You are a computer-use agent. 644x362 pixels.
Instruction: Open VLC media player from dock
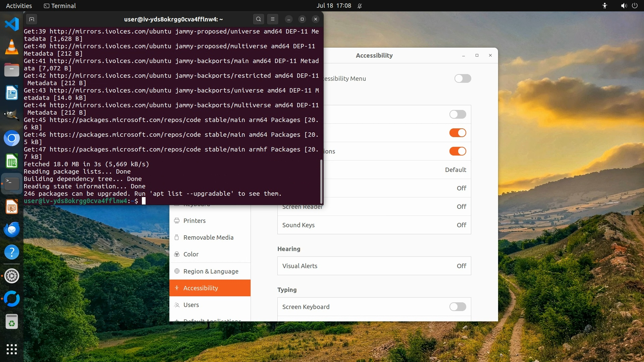pyautogui.click(x=12, y=47)
